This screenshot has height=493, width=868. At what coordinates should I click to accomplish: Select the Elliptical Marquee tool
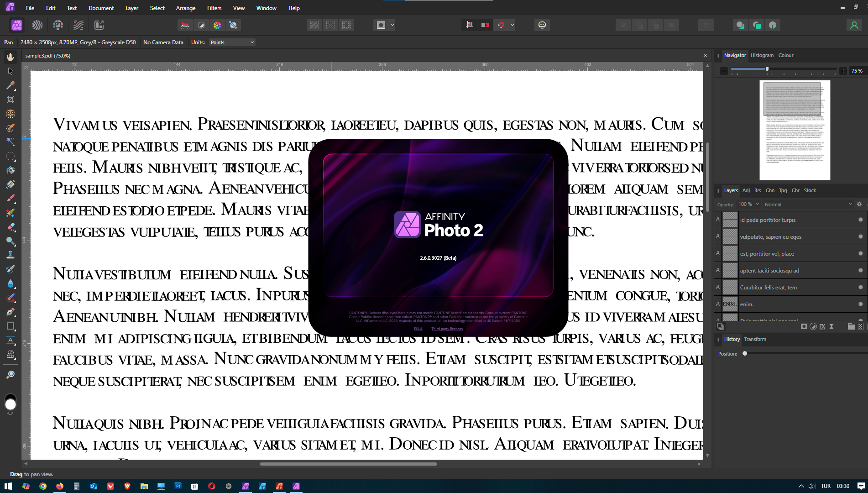10,156
